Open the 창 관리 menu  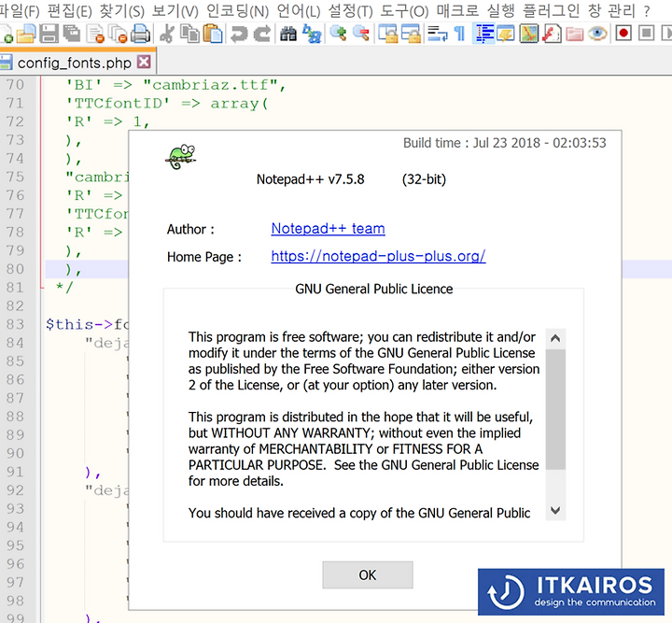coord(611,10)
